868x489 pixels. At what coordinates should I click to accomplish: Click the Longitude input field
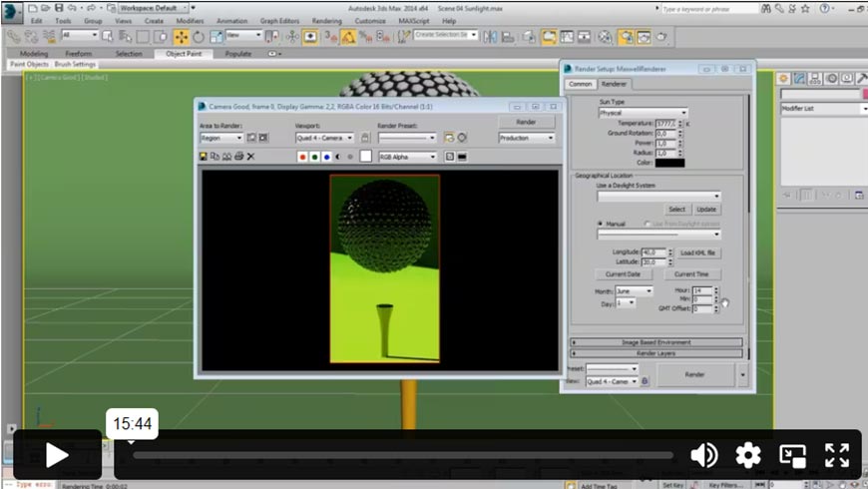click(653, 252)
